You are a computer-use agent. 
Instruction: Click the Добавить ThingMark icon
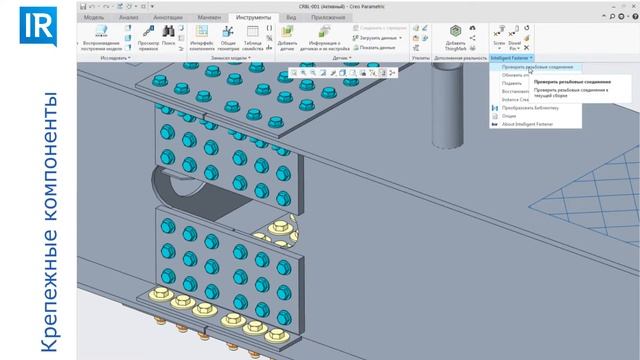pyautogui.click(x=456, y=31)
